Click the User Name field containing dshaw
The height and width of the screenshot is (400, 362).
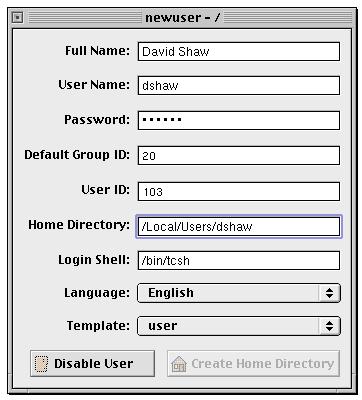point(239,85)
